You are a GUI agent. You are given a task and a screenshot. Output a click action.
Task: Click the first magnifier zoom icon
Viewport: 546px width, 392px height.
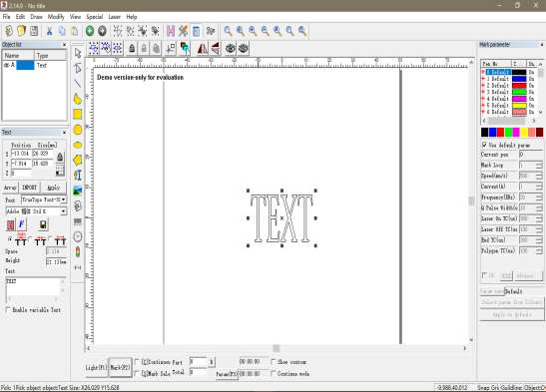pos(228,31)
